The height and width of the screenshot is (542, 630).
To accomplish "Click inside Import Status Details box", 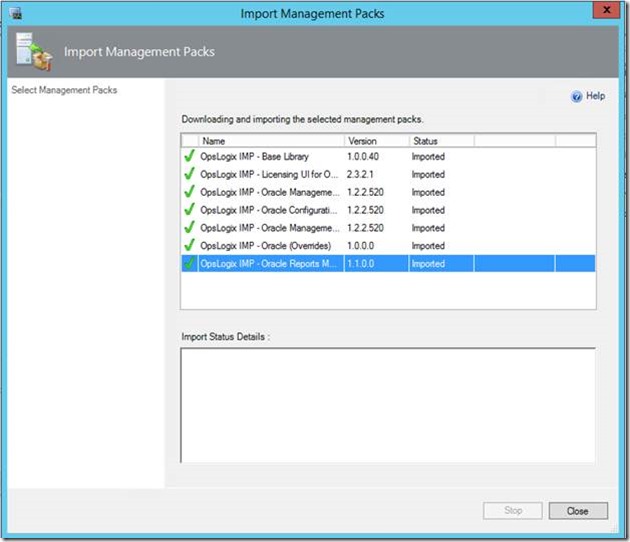I will pos(387,404).
